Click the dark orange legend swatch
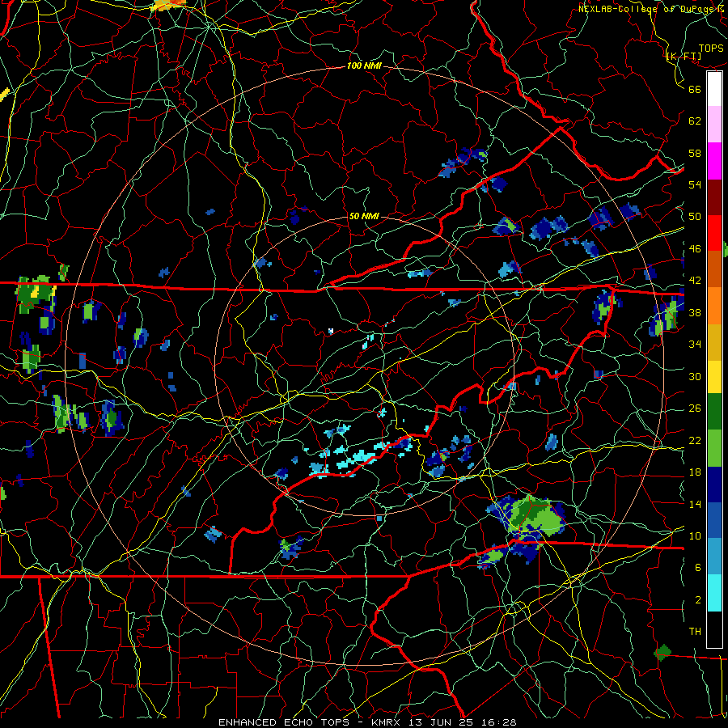Screen dimensions: 728x728 coord(714,269)
